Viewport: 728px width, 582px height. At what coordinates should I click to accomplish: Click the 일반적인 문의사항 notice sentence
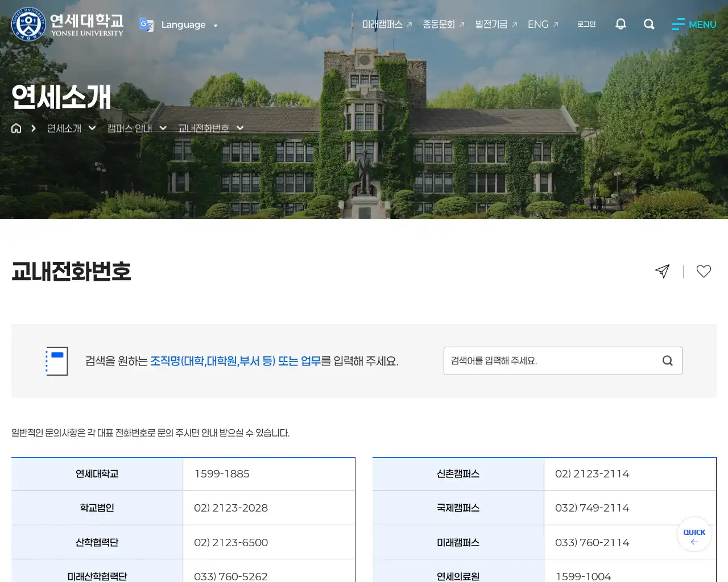pyautogui.click(x=151, y=433)
